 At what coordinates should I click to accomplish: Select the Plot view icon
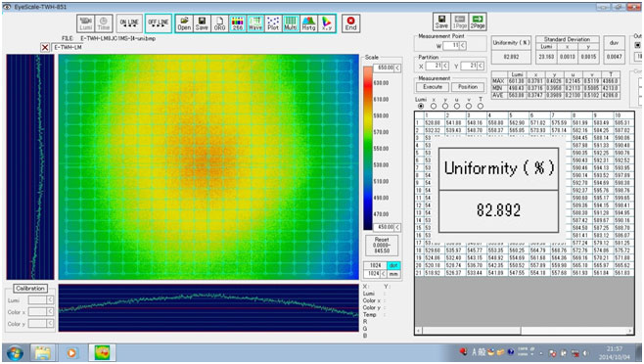tap(273, 23)
